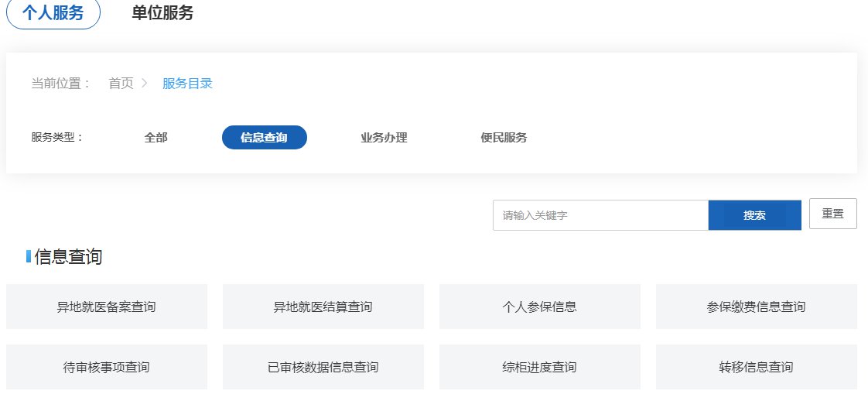Open 异地就医备案查询 service

pos(107,307)
